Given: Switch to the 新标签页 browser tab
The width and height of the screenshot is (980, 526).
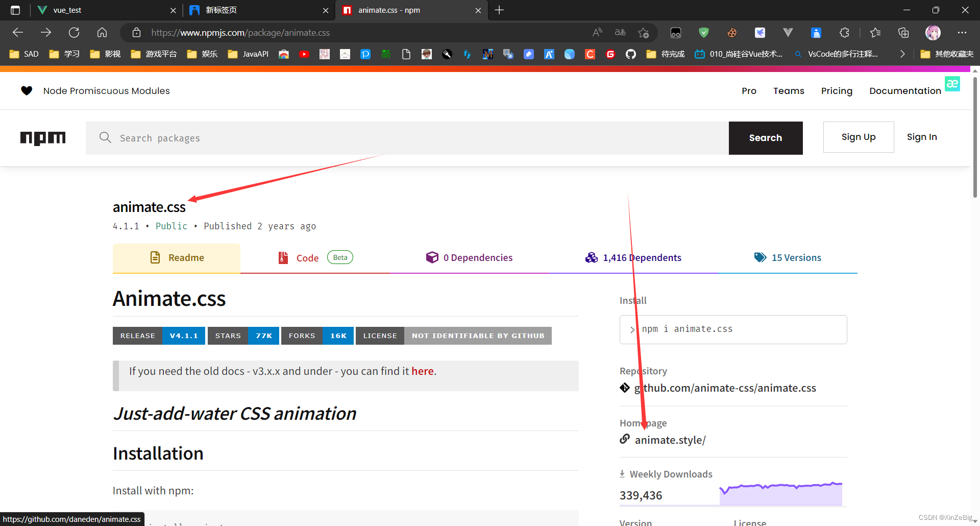Looking at the screenshot, I should 258,10.
